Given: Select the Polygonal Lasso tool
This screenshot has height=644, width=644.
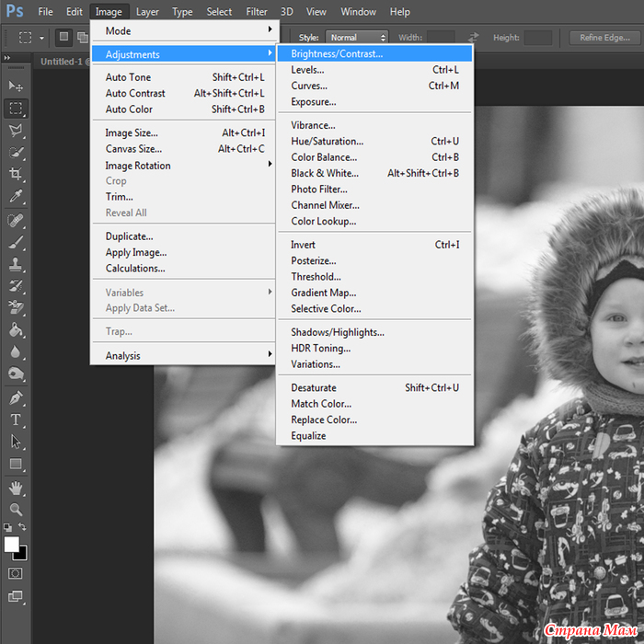Looking at the screenshot, I should click(x=16, y=131).
